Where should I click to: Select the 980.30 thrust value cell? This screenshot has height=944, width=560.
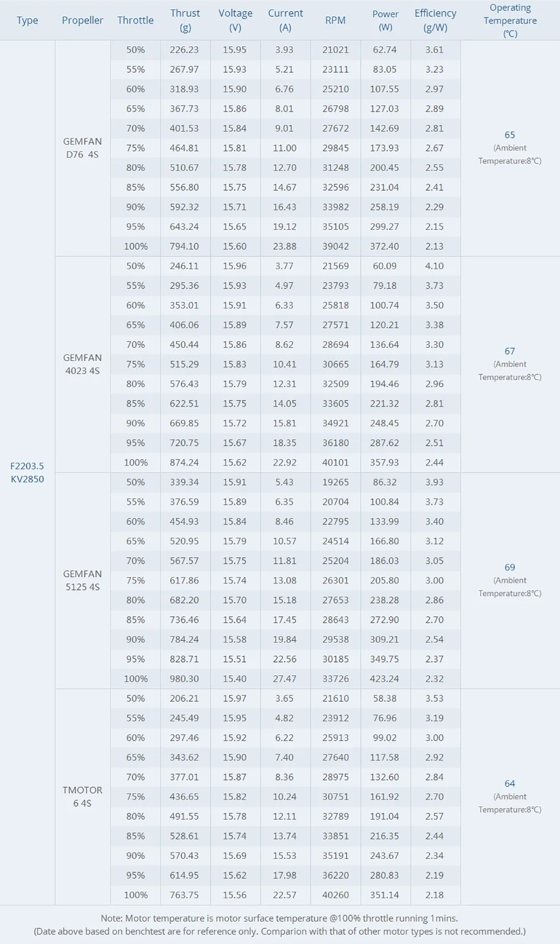pos(184,679)
